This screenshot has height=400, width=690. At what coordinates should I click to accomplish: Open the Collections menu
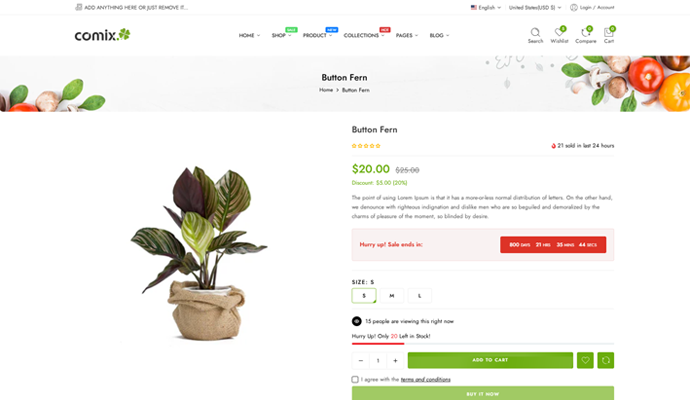(x=363, y=35)
